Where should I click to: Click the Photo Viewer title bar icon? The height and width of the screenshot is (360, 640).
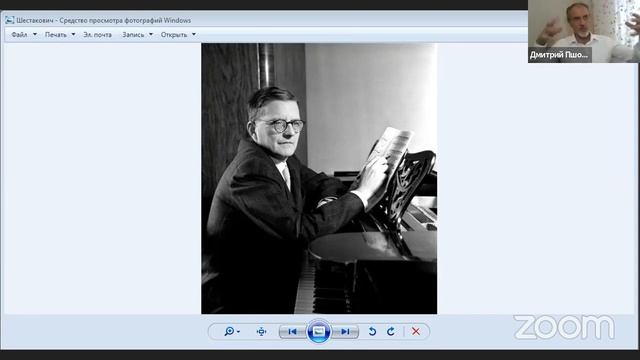[x=10, y=20]
